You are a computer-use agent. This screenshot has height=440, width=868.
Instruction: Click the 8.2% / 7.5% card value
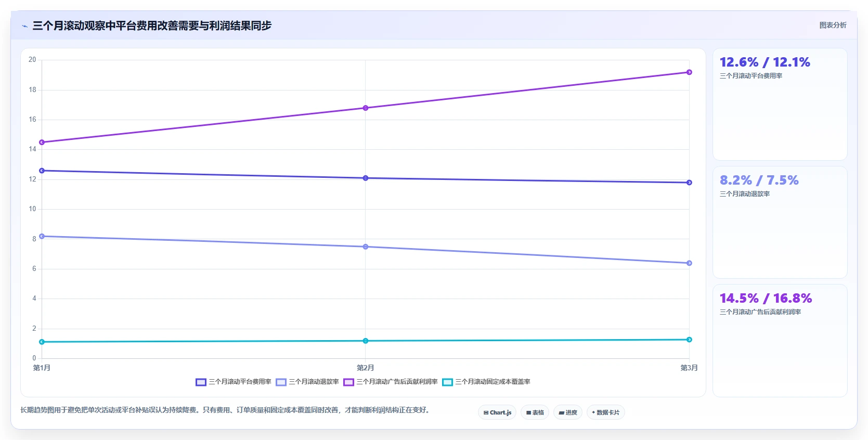coord(759,180)
